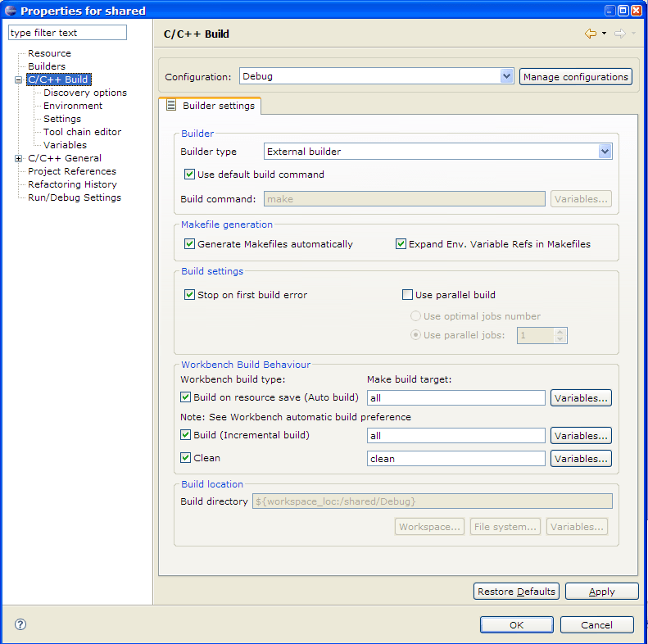The image size is (648, 644).
Task: Toggle Build (Incremental build) checkbox
Action: tap(186, 435)
